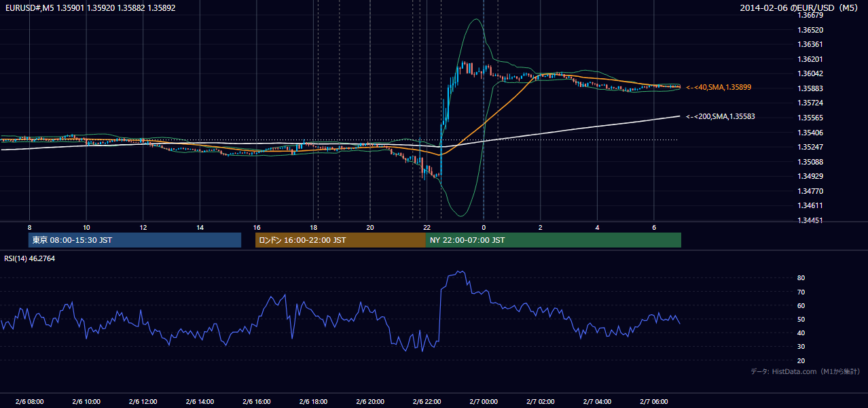Click price axis value 1.34451

(810, 220)
